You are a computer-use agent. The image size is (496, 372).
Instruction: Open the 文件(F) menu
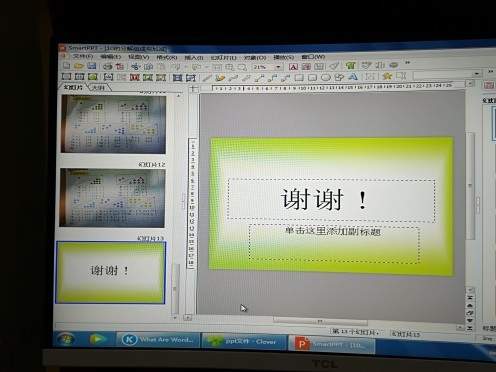pyautogui.click(x=83, y=56)
